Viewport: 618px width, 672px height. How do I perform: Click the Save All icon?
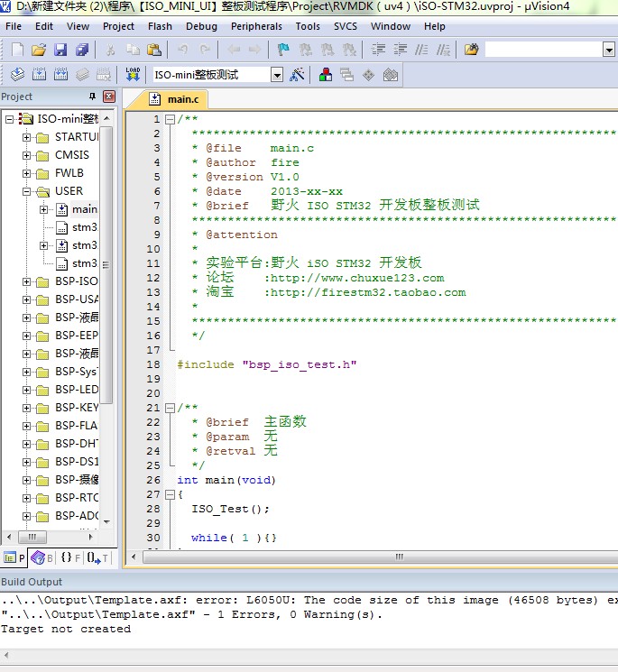pyautogui.click(x=81, y=50)
